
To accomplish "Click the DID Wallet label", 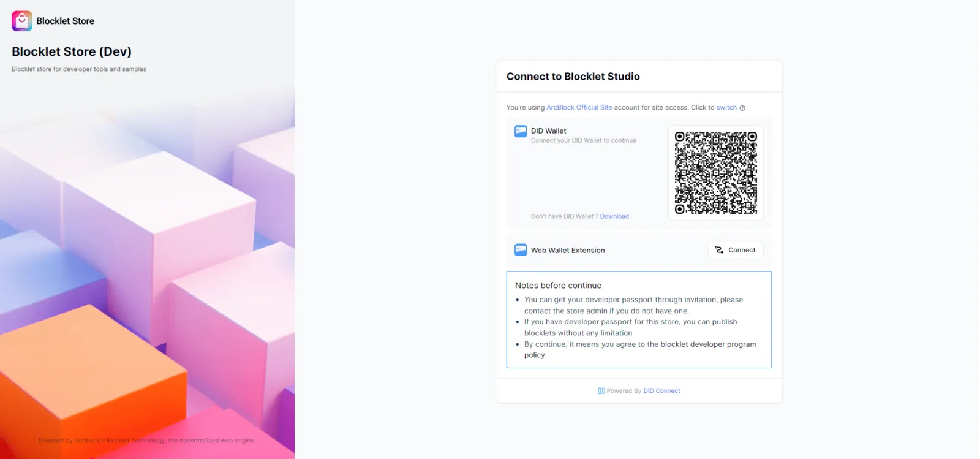I will point(548,131).
